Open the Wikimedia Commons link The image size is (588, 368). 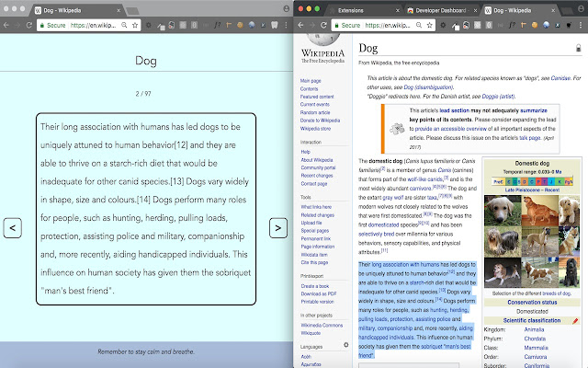click(x=322, y=325)
